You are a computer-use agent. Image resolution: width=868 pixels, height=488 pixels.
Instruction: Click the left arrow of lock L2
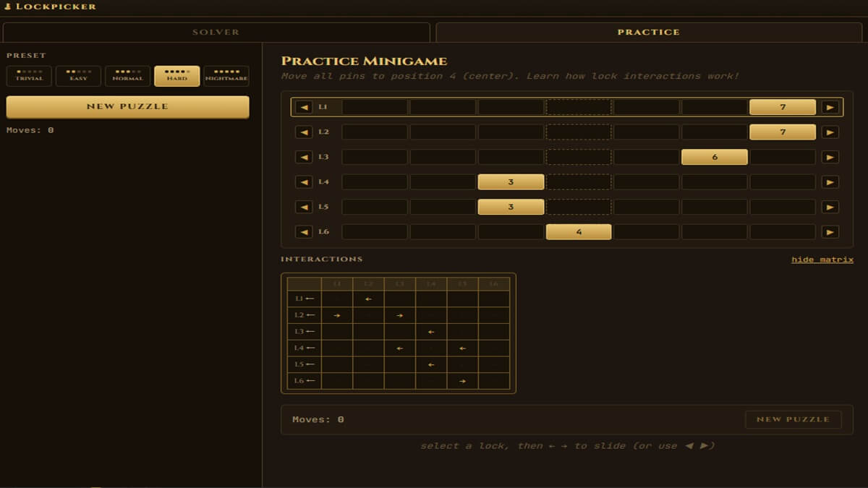click(x=305, y=132)
